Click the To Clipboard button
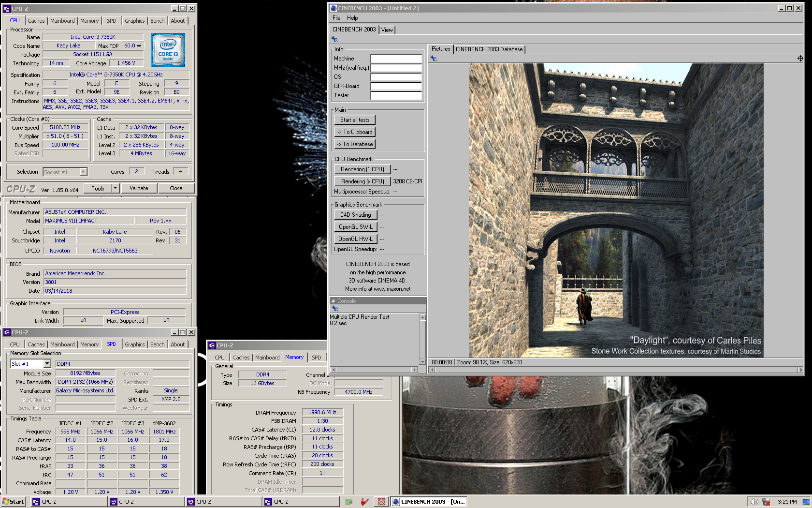812x508 pixels. pos(355,132)
